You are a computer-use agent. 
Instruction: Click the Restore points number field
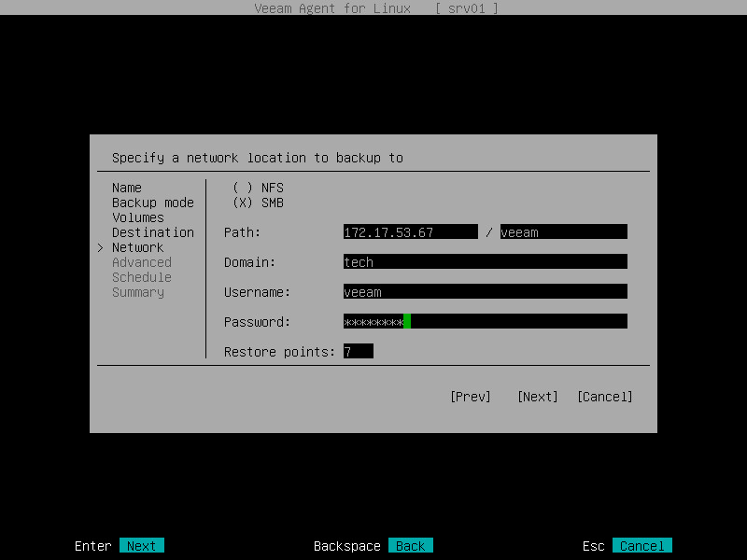359,352
